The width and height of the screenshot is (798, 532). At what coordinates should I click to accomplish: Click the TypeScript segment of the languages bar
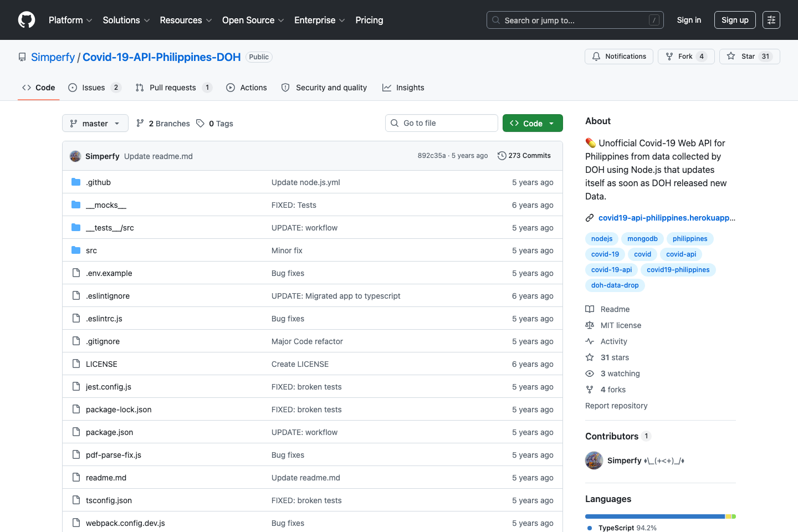click(x=654, y=516)
